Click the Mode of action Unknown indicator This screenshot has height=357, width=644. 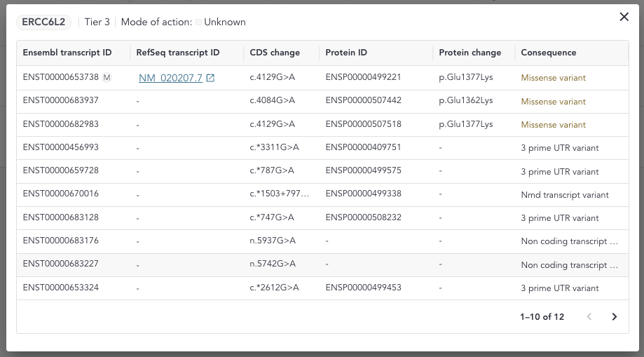tap(221, 22)
